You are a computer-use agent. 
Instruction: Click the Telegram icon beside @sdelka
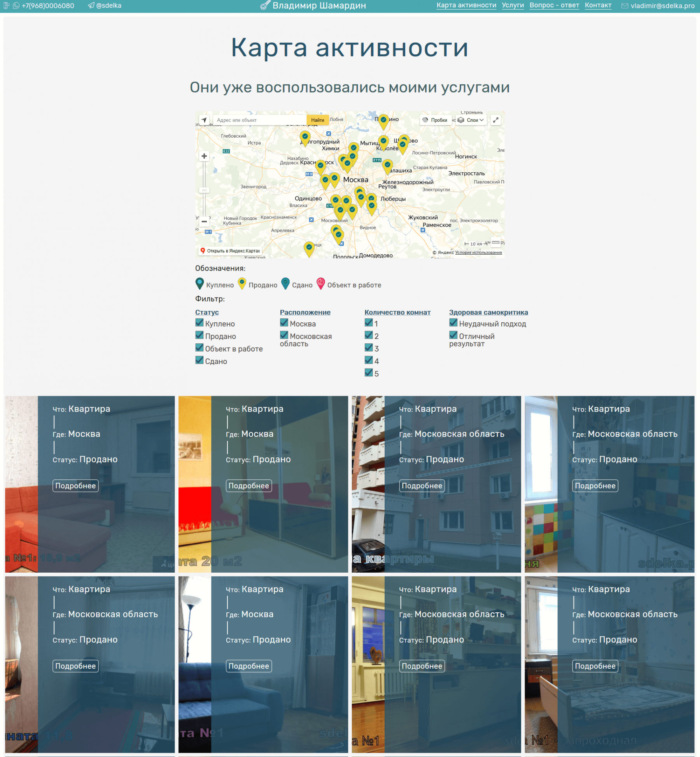click(x=91, y=6)
